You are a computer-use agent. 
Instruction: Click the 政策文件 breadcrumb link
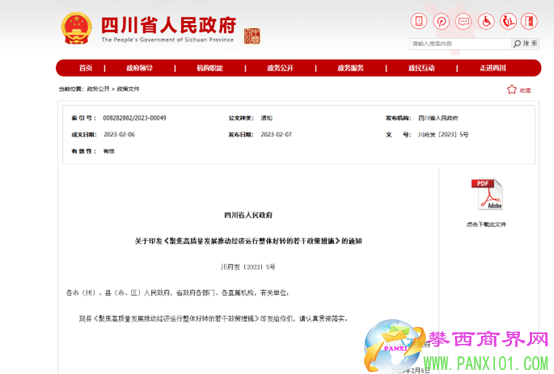click(x=128, y=89)
